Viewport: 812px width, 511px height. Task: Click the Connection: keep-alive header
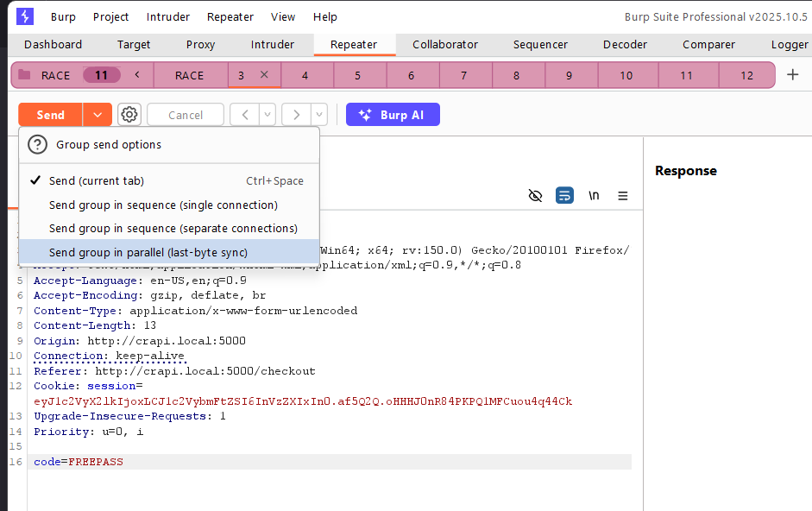[109, 356]
